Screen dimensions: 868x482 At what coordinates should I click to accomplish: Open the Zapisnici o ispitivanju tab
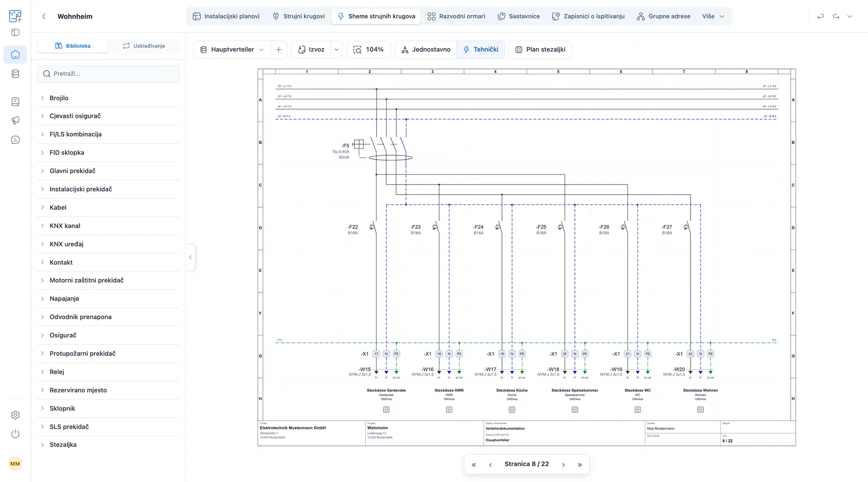[588, 16]
